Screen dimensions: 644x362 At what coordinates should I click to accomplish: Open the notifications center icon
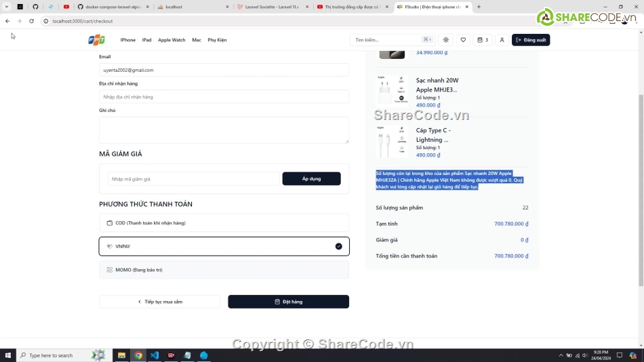(x=620, y=355)
